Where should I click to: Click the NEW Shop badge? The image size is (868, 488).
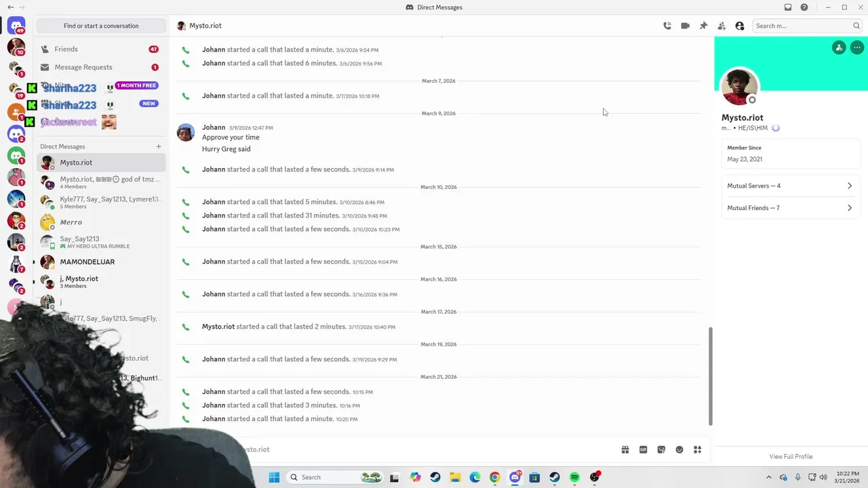(x=149, y=104)
